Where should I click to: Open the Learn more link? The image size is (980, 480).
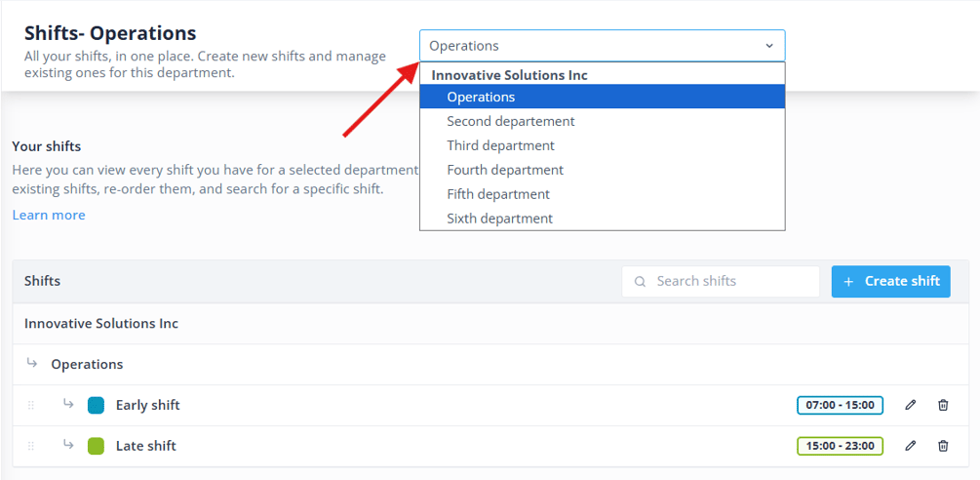pos(49,215)
